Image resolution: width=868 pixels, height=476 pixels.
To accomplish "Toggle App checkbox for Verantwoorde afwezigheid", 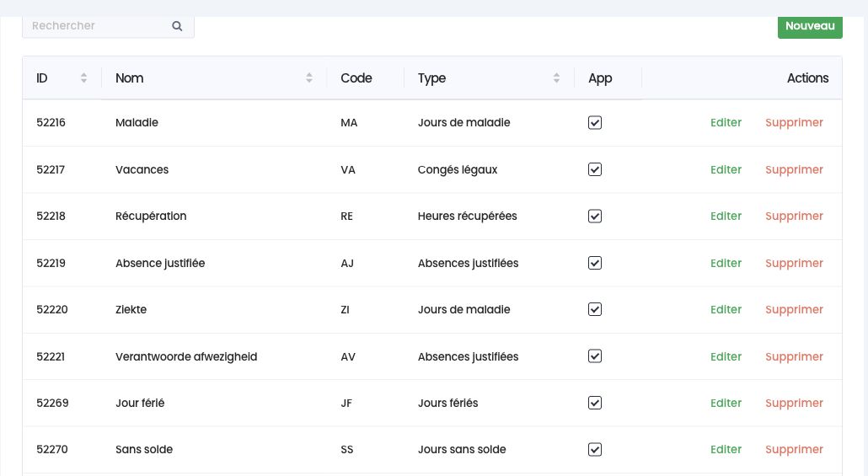I will [x=595, y=356].
